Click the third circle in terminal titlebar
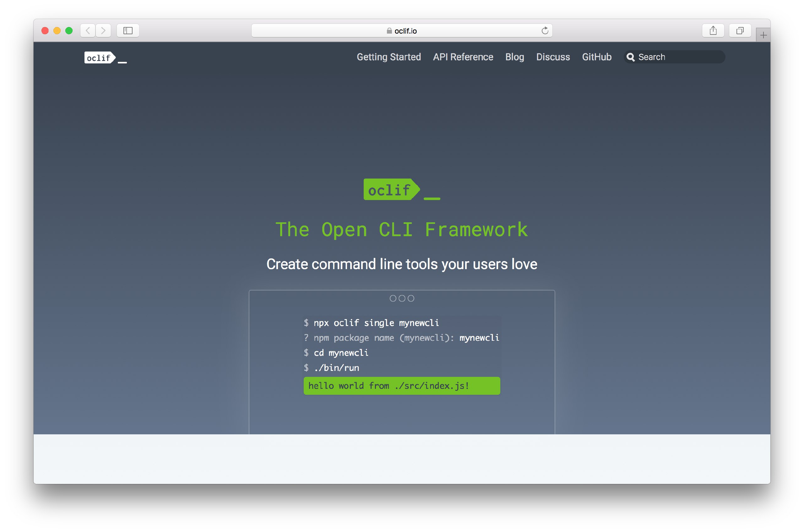Image resolution: width=804 pixels, height=532 pixels. point(411,298)
